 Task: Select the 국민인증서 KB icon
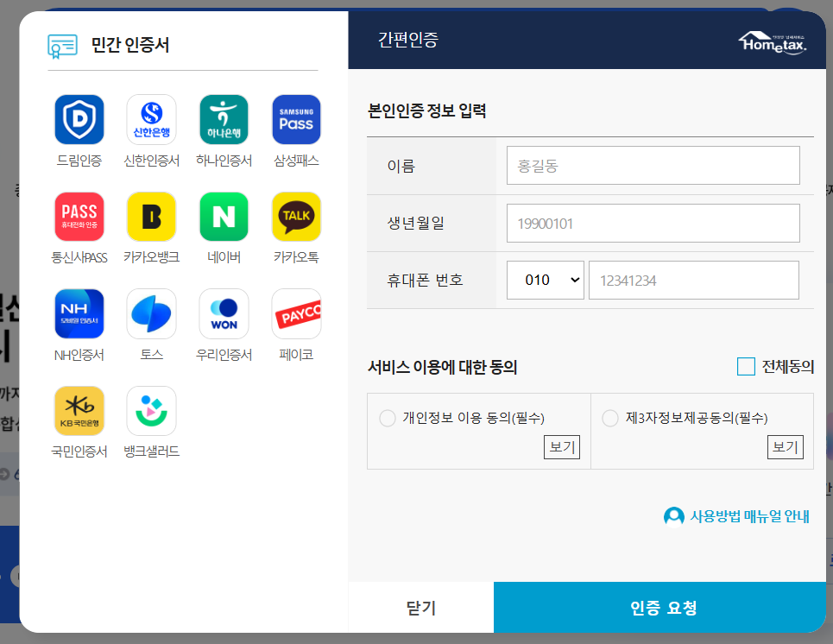(79, 411)
